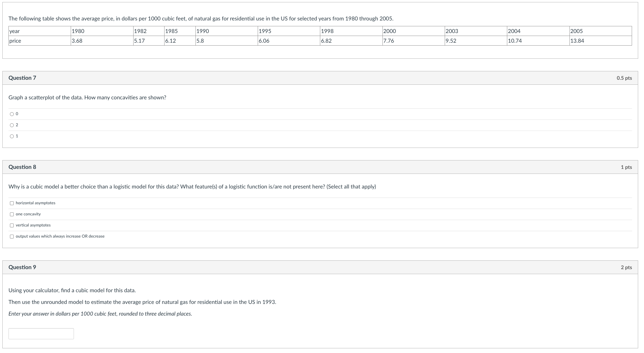Screen dimensions: 644x353
Task: Click the Question 9 header
Action: [22, 267]
